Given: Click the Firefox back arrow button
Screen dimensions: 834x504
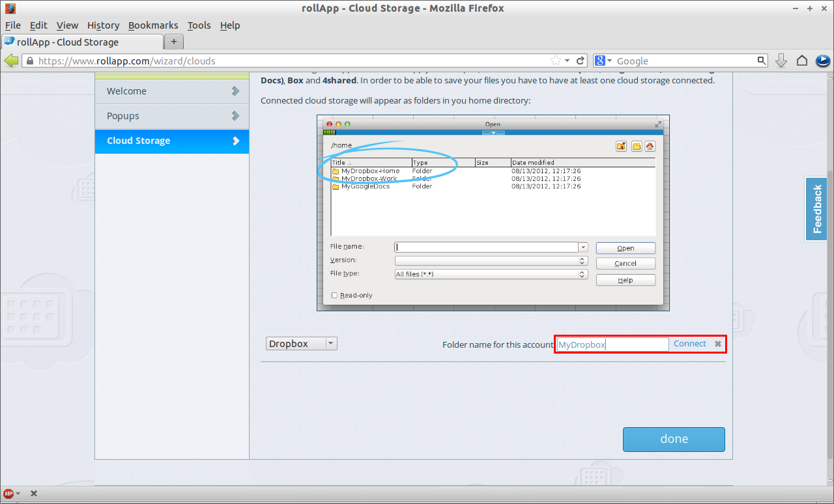Looking at the screenshot, I should [11, 61].
